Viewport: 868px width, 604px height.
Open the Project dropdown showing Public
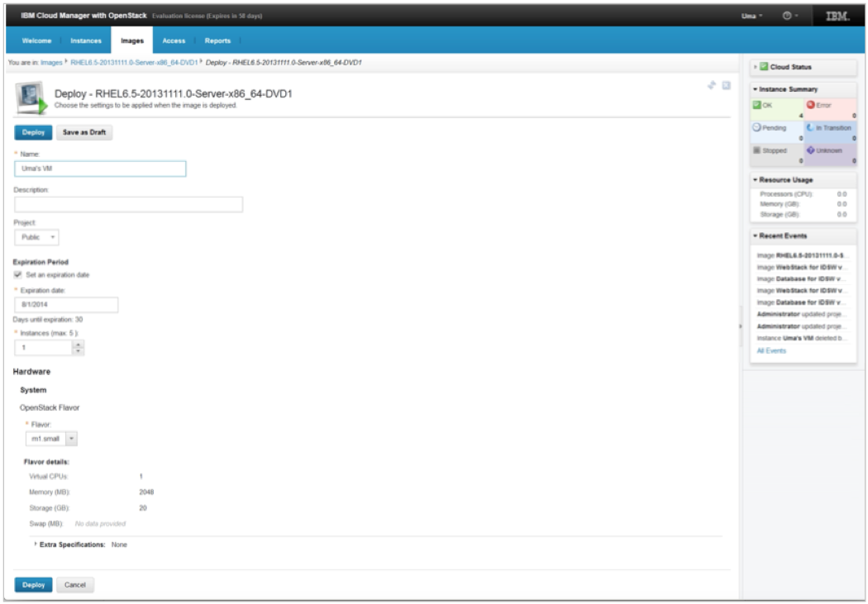pos(37,237)
